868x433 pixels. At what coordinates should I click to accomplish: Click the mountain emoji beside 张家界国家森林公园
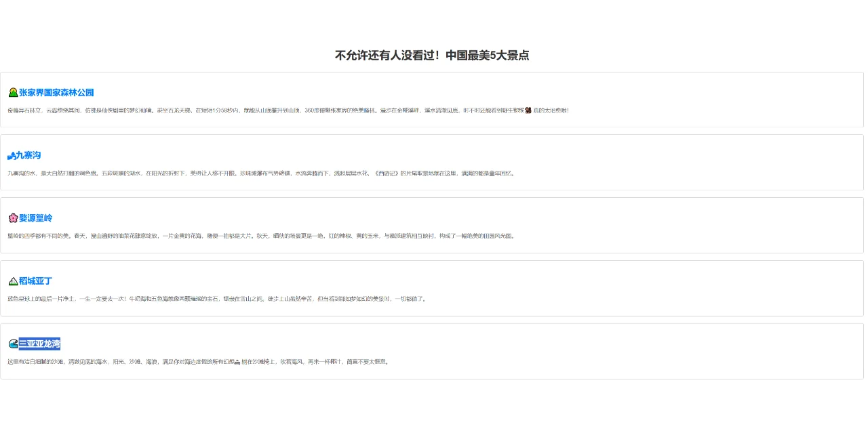tap(13, 93)
